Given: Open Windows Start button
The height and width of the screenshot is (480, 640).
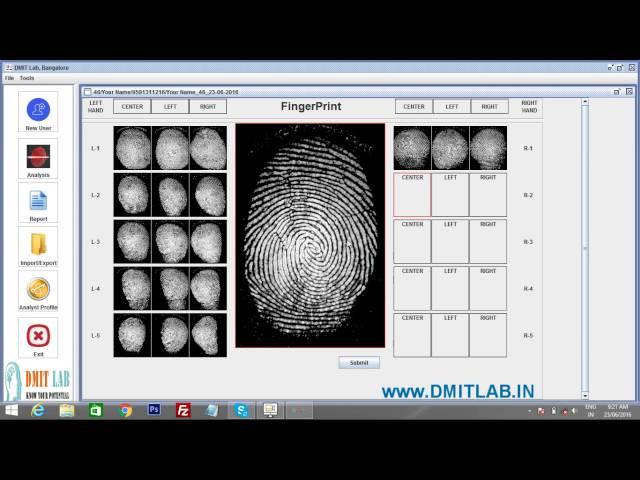Looking at the screenshot, I should click(x=11, y=410).
